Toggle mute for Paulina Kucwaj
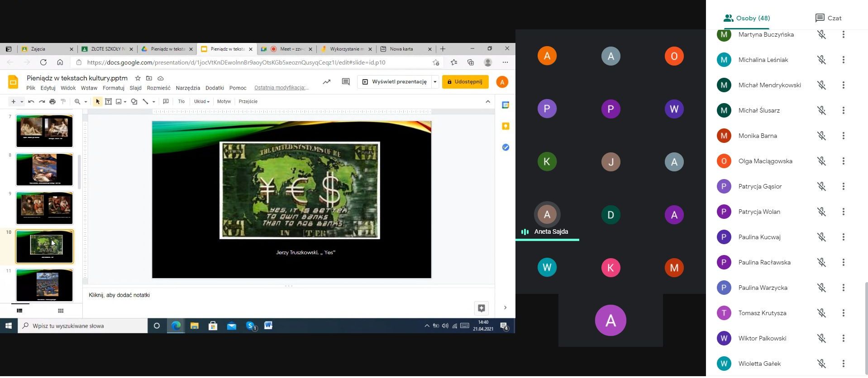 pyautogui.click(x=821, y=237)
